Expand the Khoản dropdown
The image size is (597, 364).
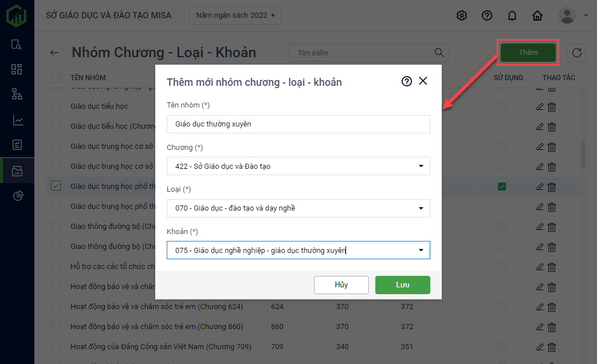[x=421, y=250]
